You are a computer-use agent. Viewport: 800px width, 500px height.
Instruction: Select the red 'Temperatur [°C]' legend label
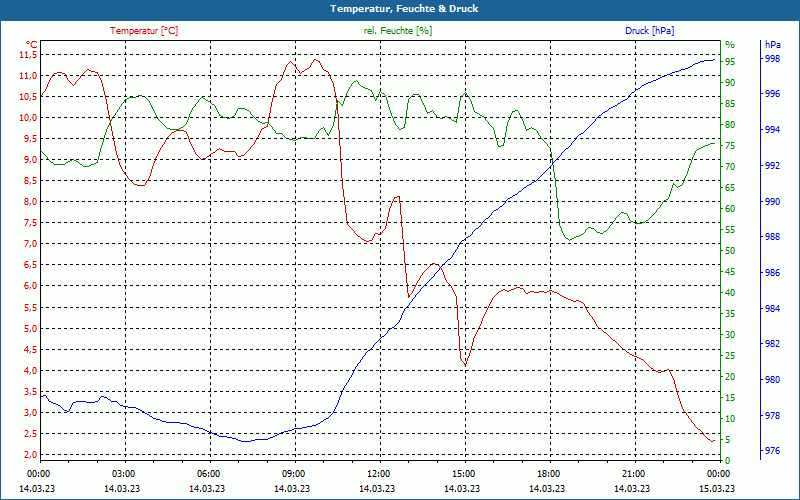144,31
